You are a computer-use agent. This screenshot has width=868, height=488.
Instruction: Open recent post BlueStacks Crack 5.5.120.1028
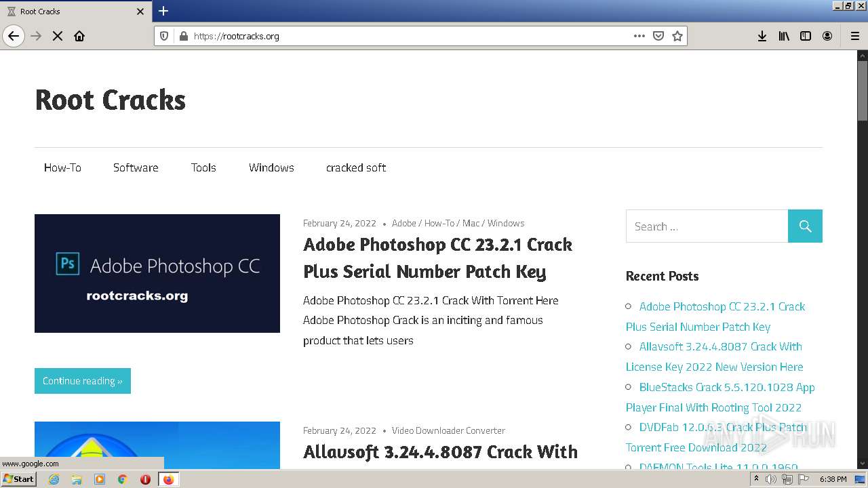point(720,397)
